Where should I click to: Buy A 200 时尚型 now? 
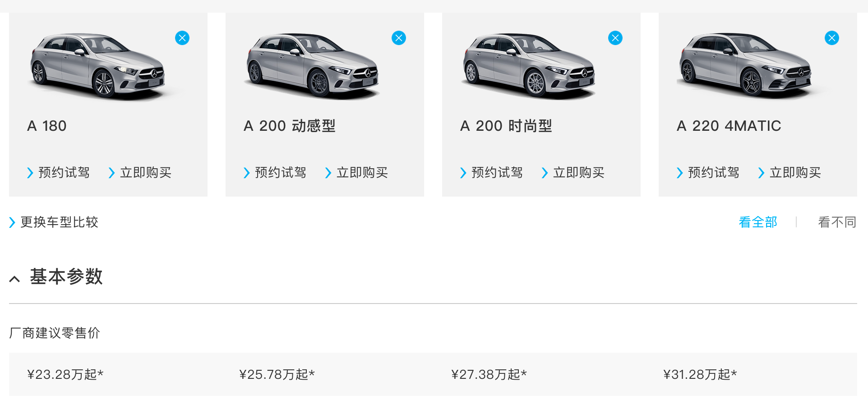pos(573,173)
